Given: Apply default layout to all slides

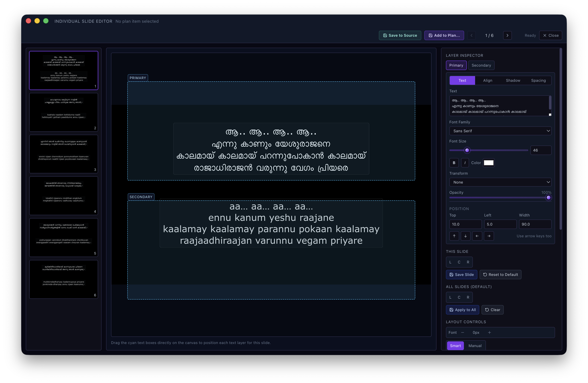Looking at the screenshot, I should (x=462, y=310).
